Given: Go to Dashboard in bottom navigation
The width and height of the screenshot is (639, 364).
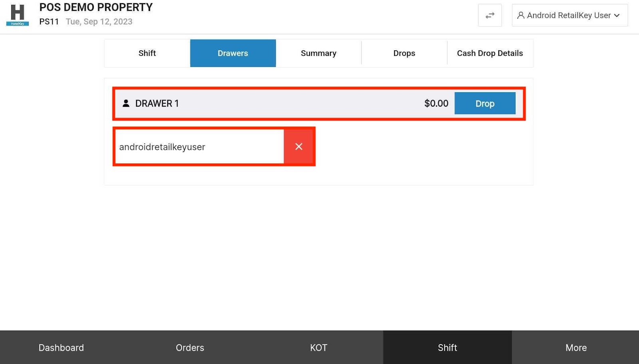Looking at the screenshot, I should point(61,348).
